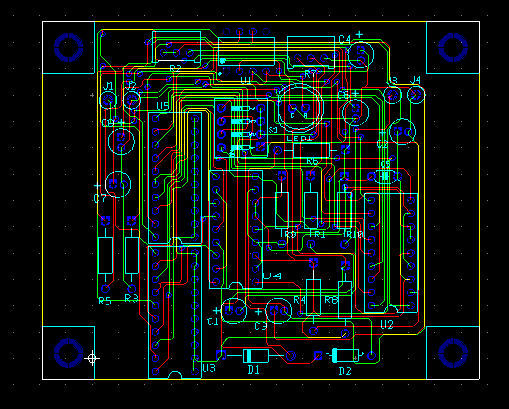Click the square pad of D1
Viewport: 509px width, 409px height.
pyautogui.click(x=220, y=355)
